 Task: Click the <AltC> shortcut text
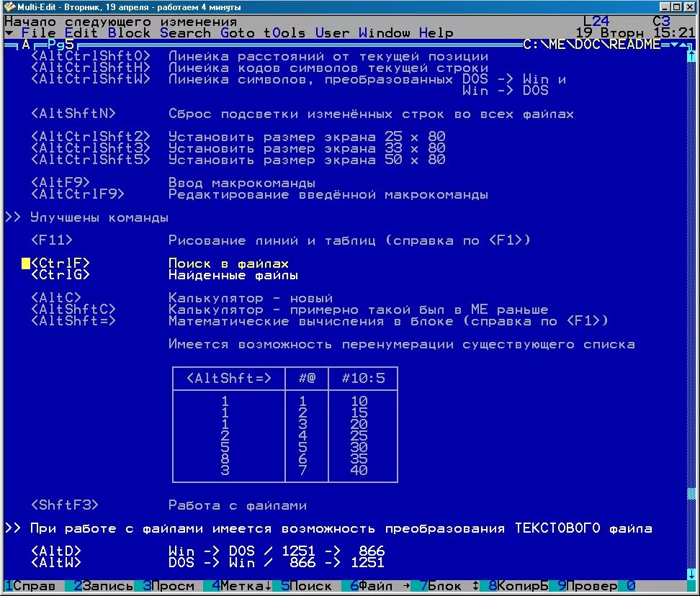[55, 297]
